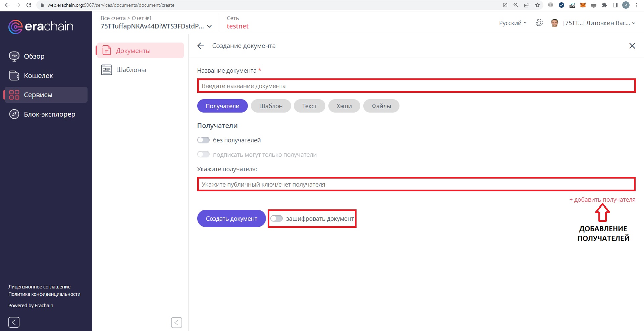Expand the account address dropdown

tap(209, 26)
